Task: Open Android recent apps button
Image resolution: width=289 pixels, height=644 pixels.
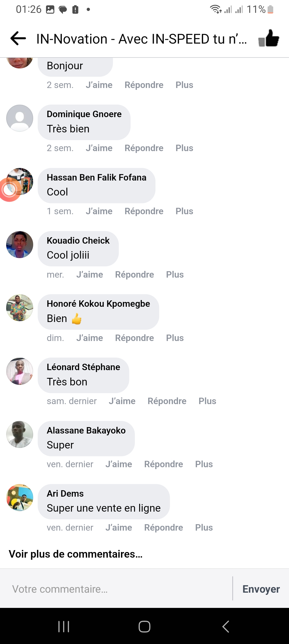Action: coord(64,626)
